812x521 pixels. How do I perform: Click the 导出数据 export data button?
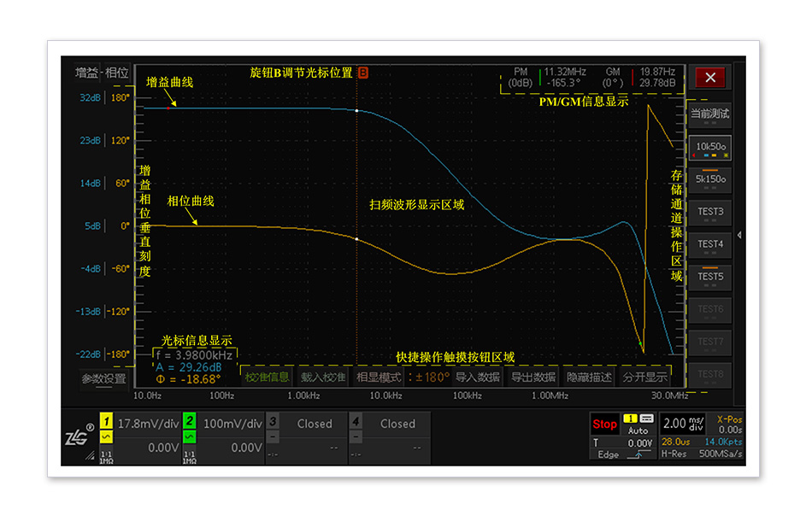point(533,377)
